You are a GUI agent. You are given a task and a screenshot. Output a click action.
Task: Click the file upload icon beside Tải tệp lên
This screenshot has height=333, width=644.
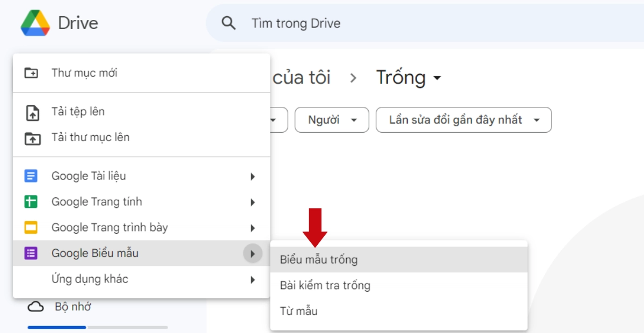[x=32, y=111]
